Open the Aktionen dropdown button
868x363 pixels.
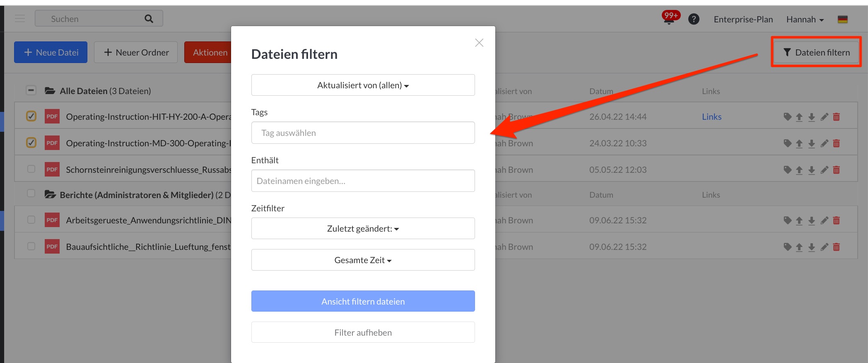[x=208, y=52]
